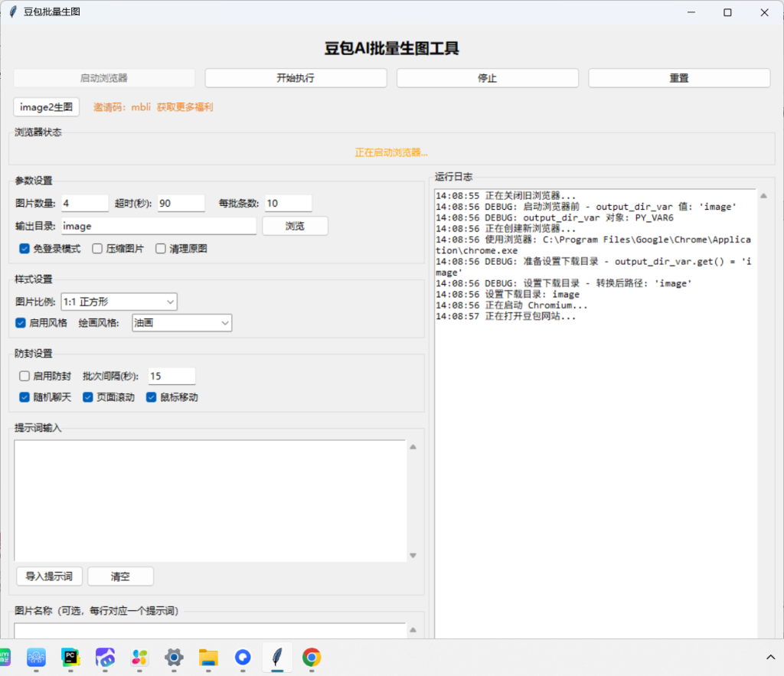This screenshot has width=784, height=676.
Task: Click inside the 图片名称 text area
Action: click(x=210, y=631)
